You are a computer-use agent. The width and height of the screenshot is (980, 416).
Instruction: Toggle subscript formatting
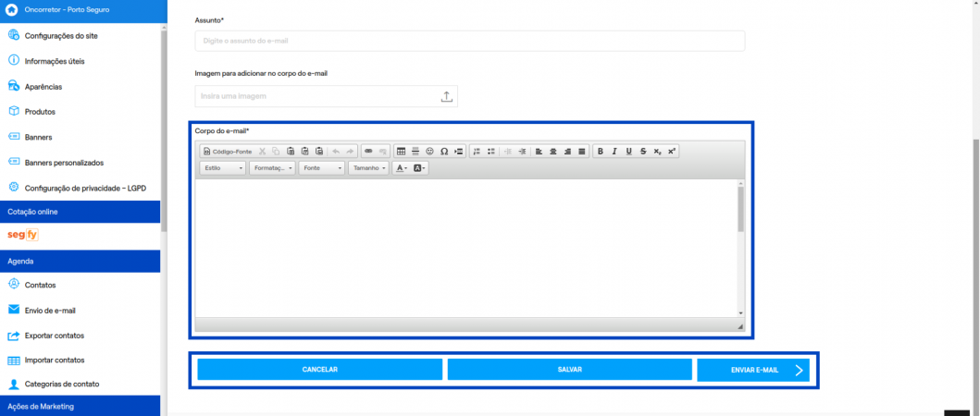(658, 152)
